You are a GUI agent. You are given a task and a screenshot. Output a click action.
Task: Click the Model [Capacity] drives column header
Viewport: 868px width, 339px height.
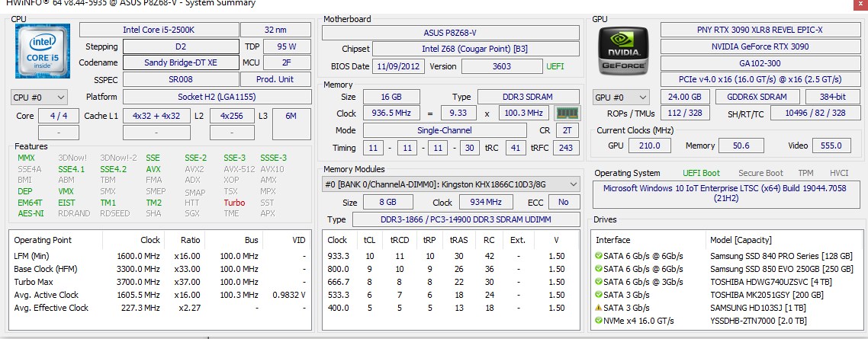[741, 240]
